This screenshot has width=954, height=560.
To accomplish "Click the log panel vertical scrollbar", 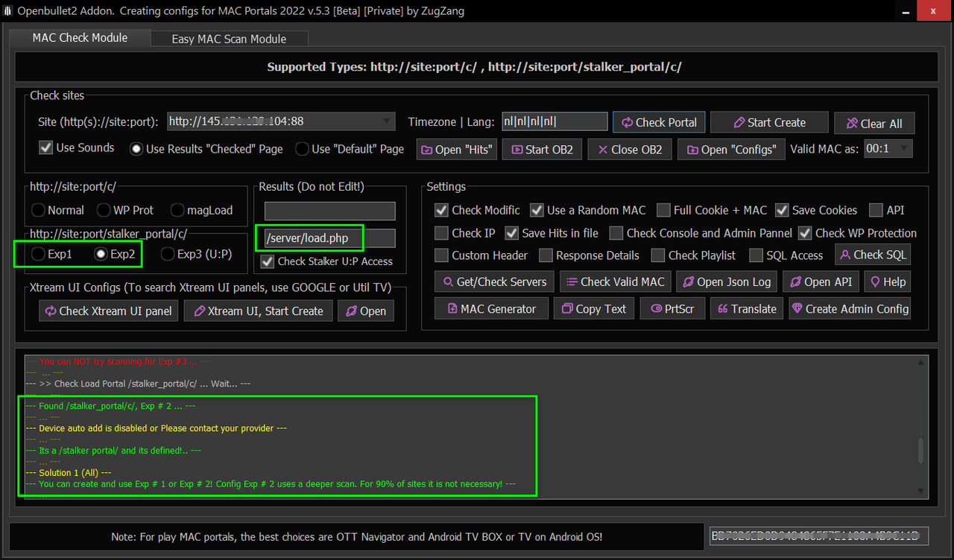I will (922, 451).
